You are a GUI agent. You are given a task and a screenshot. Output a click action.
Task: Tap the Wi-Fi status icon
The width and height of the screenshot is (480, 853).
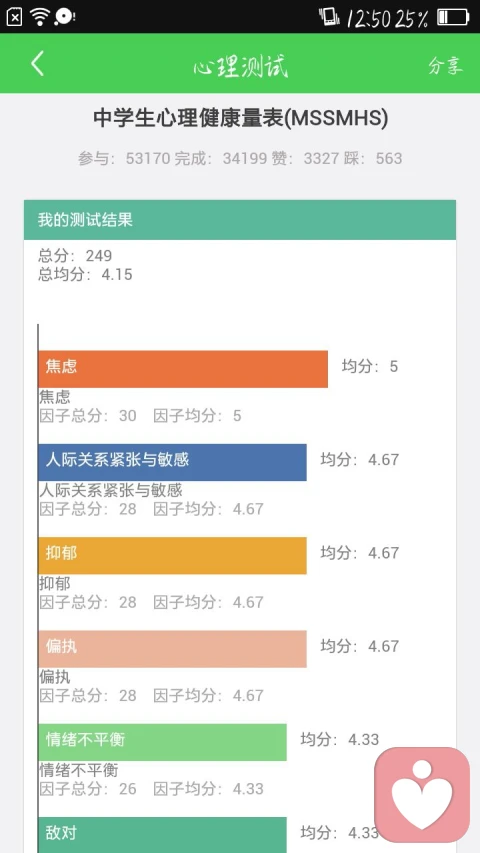click(40, 17)
